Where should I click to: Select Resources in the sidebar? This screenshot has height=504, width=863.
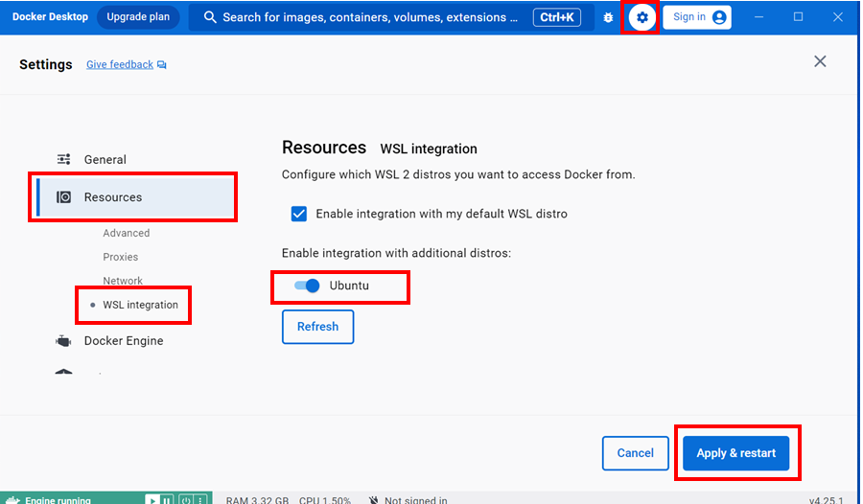point(135,197)
